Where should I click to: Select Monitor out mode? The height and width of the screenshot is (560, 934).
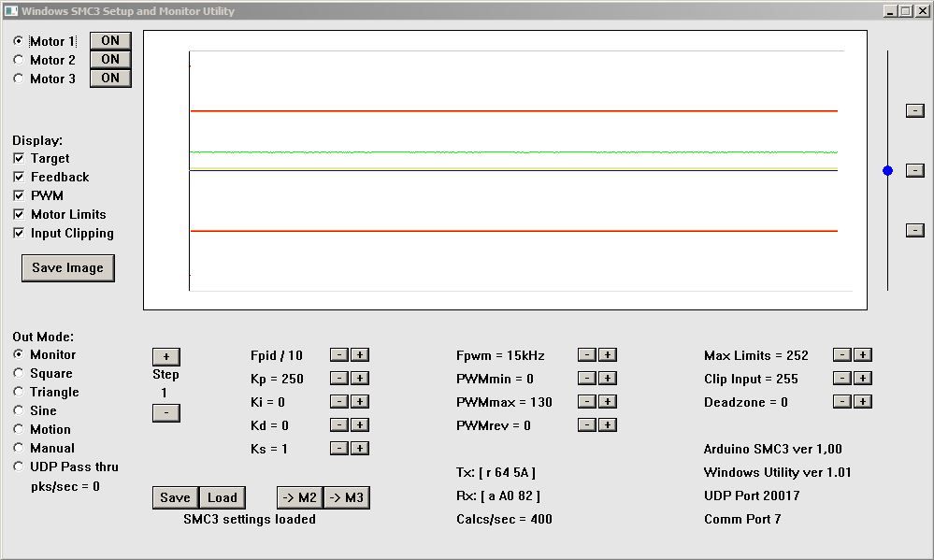tap(19, 354)
